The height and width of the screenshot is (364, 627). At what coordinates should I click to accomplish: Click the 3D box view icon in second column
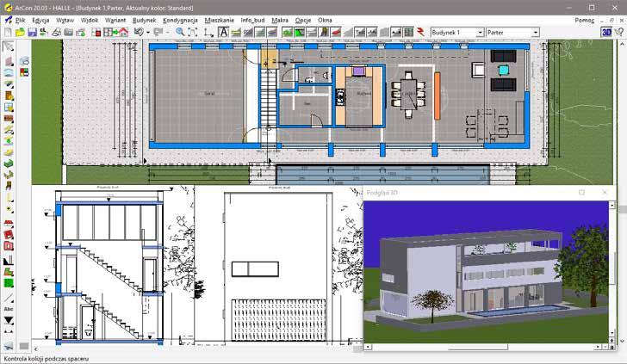24,61
